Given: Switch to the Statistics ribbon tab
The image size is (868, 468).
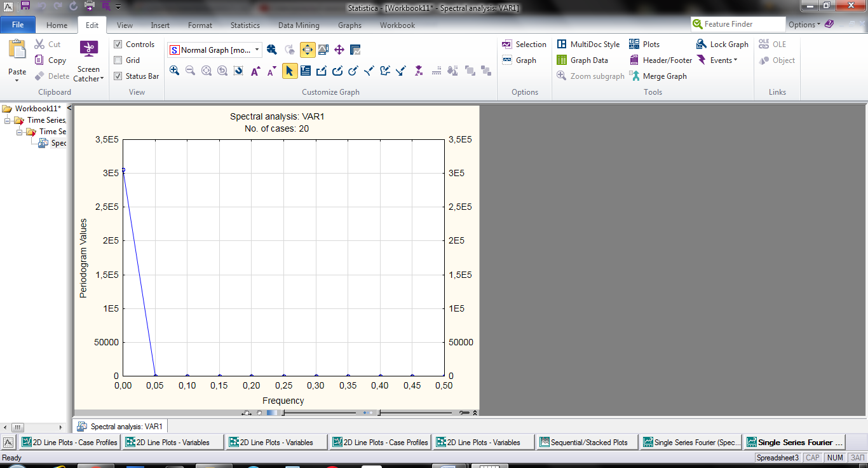Looking at the screenshot, I should pyautogui.click(x=245, y=25).
